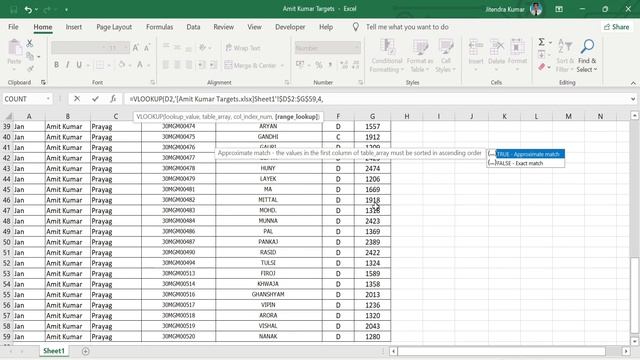Toggle Italic formatting

click(67, 64)
